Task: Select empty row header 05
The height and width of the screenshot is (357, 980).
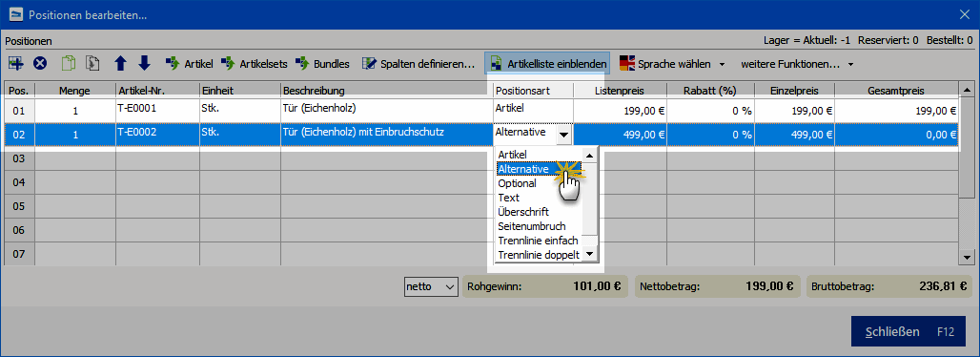Action: (19, 206)
